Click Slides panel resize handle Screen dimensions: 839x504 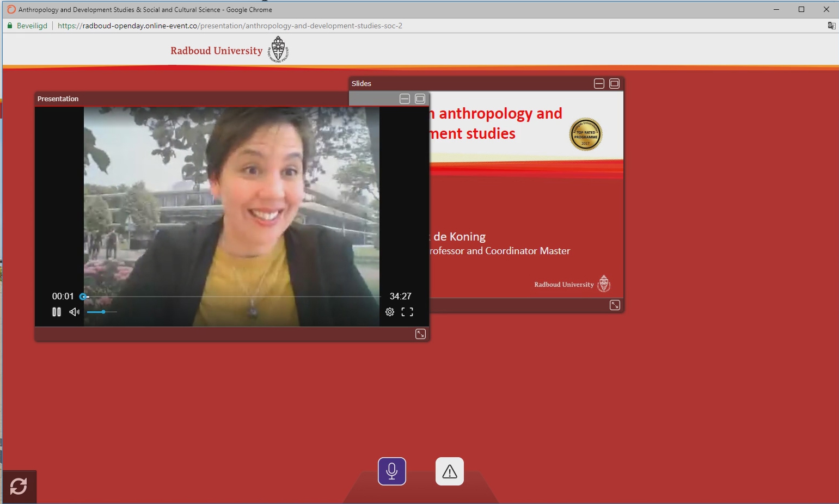[615, 305]
